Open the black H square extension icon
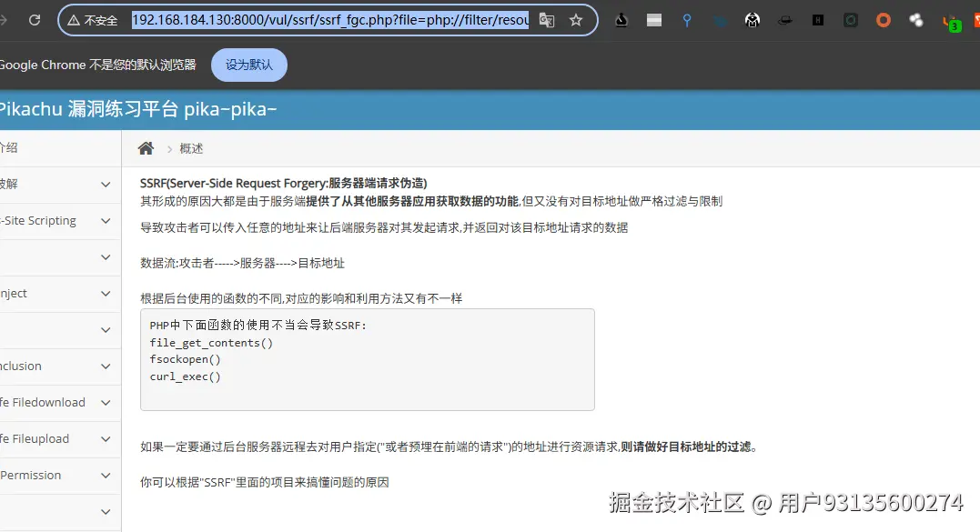 coord(817,21)
